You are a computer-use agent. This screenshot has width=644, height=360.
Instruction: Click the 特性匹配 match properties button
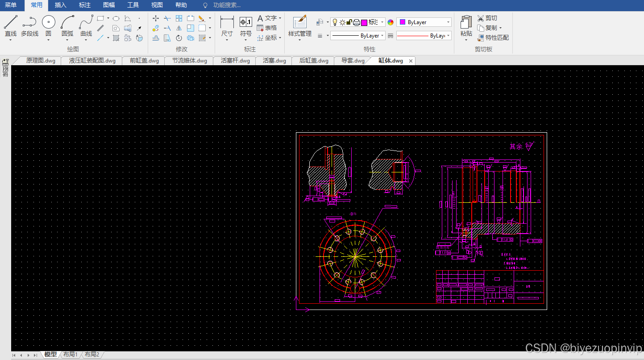(x=493, y=38)
